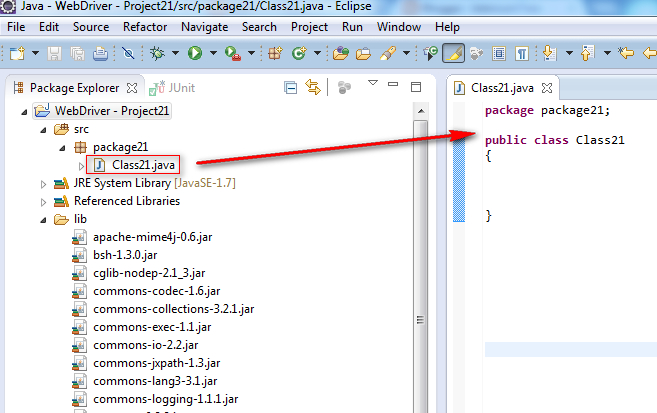
Task: Collapse the WebDriver - Project21 tree node
Action: coord(24,112)
